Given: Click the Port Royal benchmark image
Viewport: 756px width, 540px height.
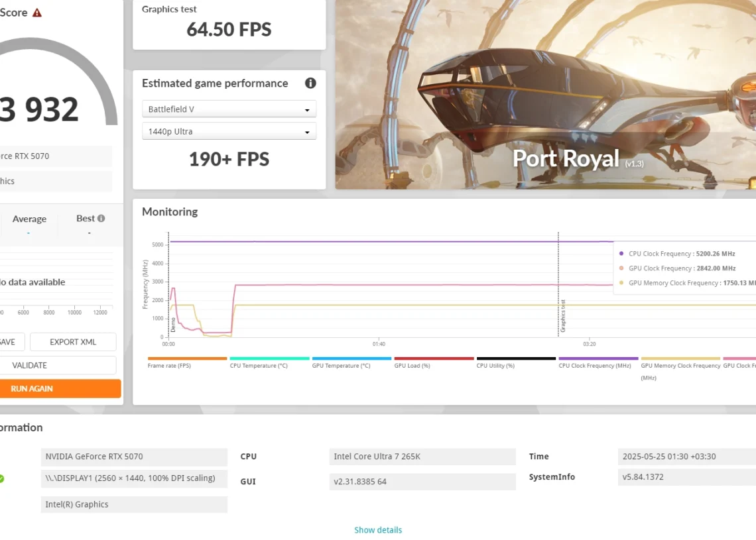Looking at the screenshot, I should click(546, 94).
